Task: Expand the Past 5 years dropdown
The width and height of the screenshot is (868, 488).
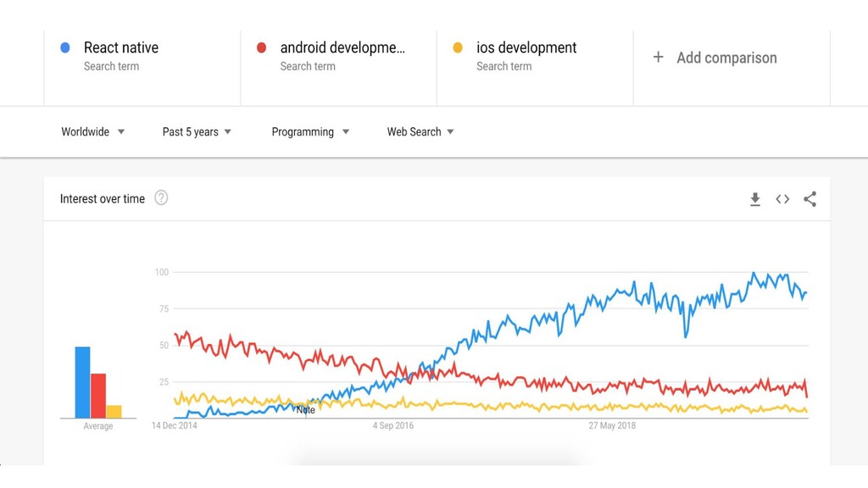Action: click(197, 131)
